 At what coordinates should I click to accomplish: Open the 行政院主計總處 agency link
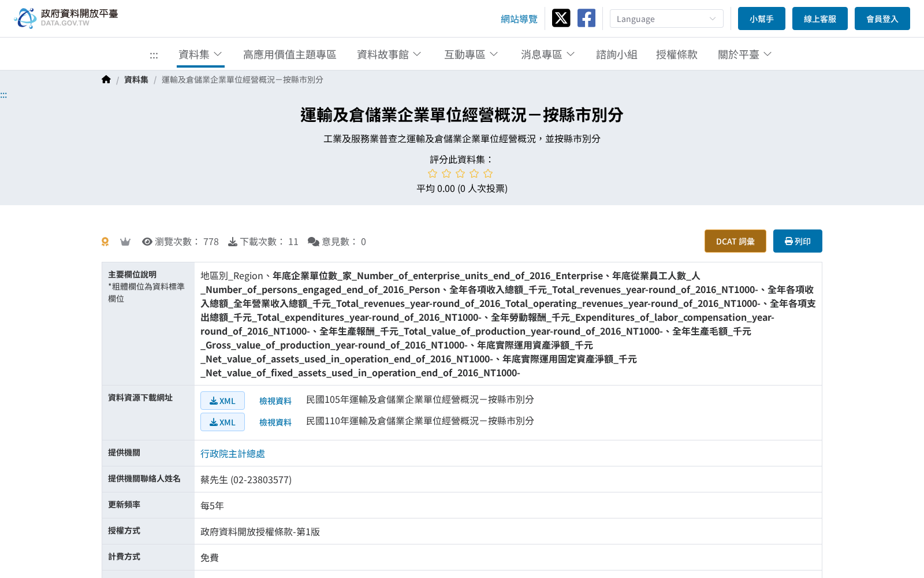pos(233,454)
